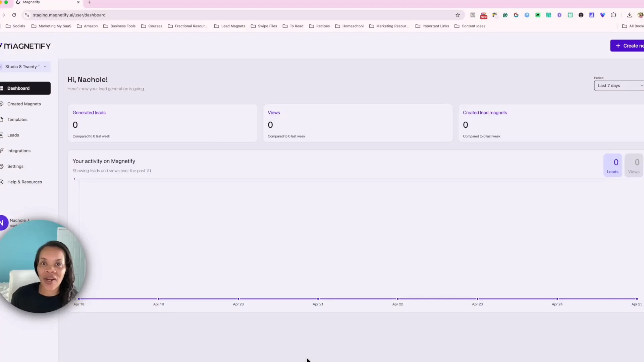Open browser downloads icon
644x362 pixels.
click(x=630, y=15)
